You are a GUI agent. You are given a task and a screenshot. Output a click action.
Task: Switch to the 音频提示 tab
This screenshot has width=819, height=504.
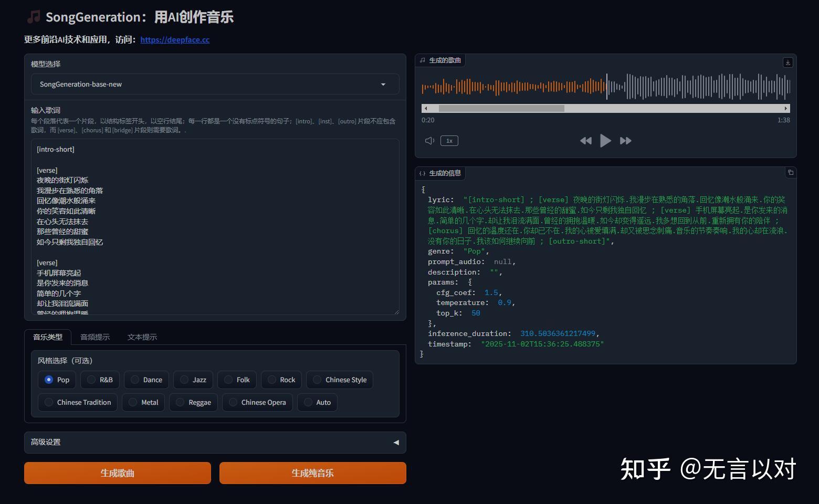coord(95,337)
